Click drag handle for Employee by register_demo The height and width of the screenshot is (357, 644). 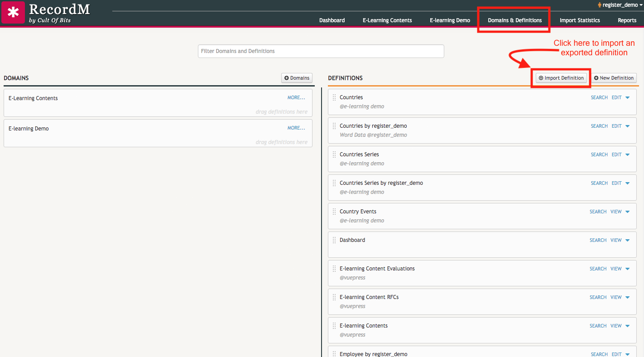[334, 354]
